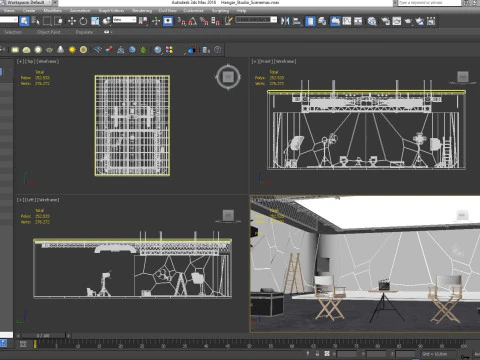Click the multicolored spheres icon
480x360 pixels.
tap(169, 50)
